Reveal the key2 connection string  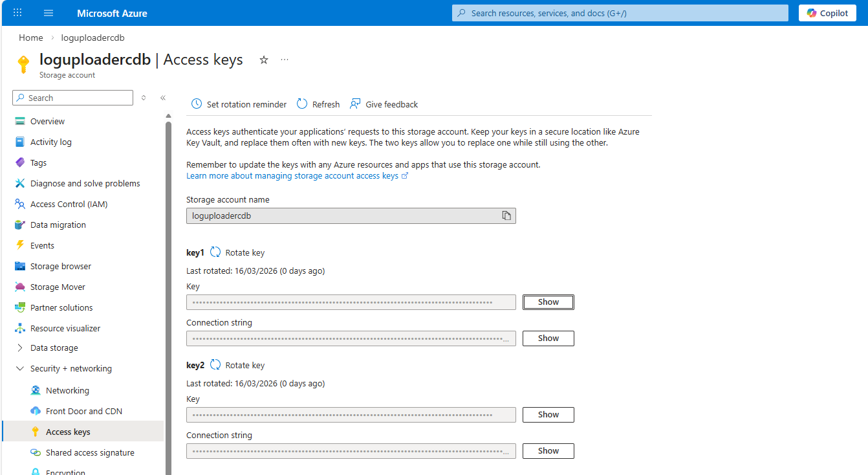(x=548, y=451)
